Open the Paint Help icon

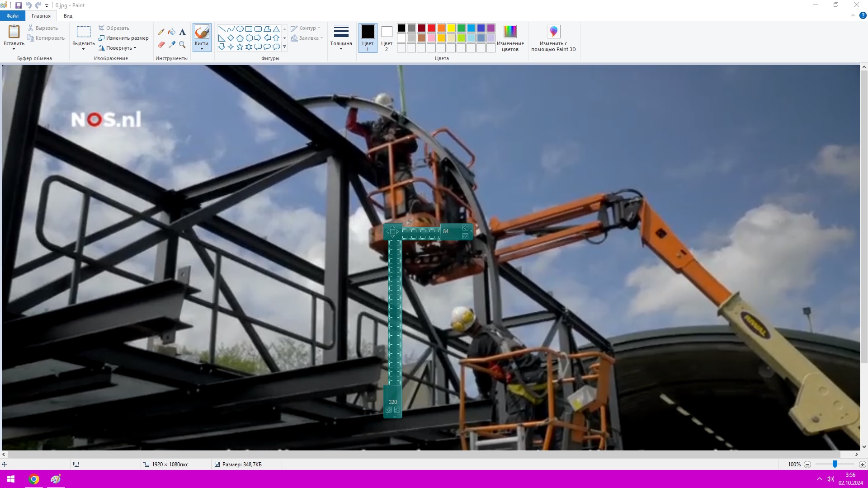pyautogui.click(x=863, y=15)
